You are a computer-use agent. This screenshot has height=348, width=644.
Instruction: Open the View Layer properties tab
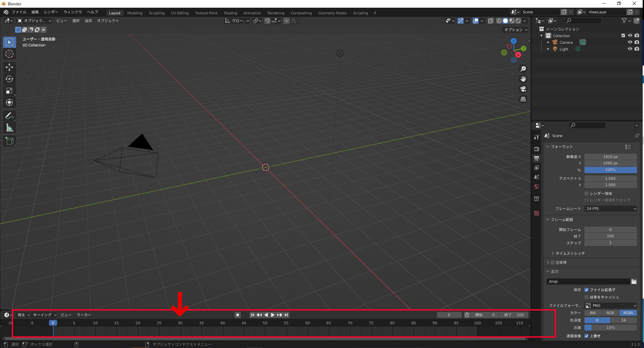[x=537, y=167]
